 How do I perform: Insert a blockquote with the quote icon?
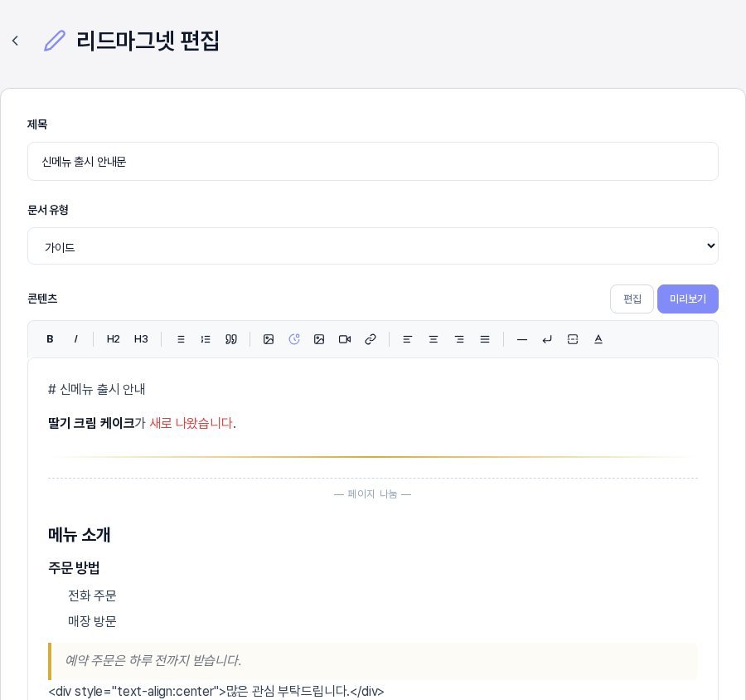pos(231,339)
